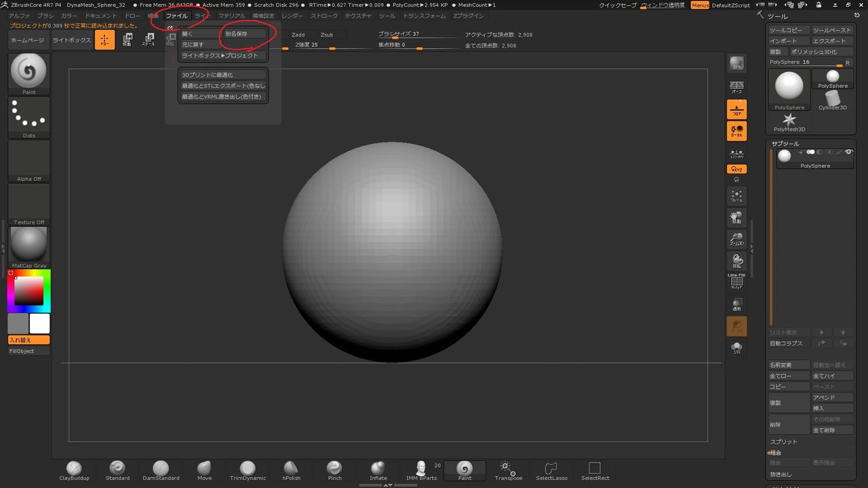Select the white secondary color swatch
Screen dimensions: 868x488
[x=40, y=323]
